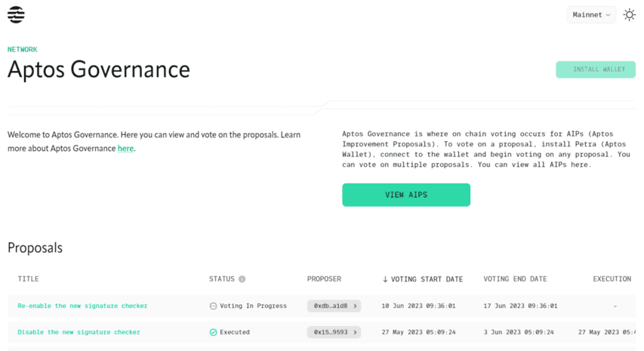
Task: Select start date '27 May 2023 05:09:24'
Action: point(418,332)
